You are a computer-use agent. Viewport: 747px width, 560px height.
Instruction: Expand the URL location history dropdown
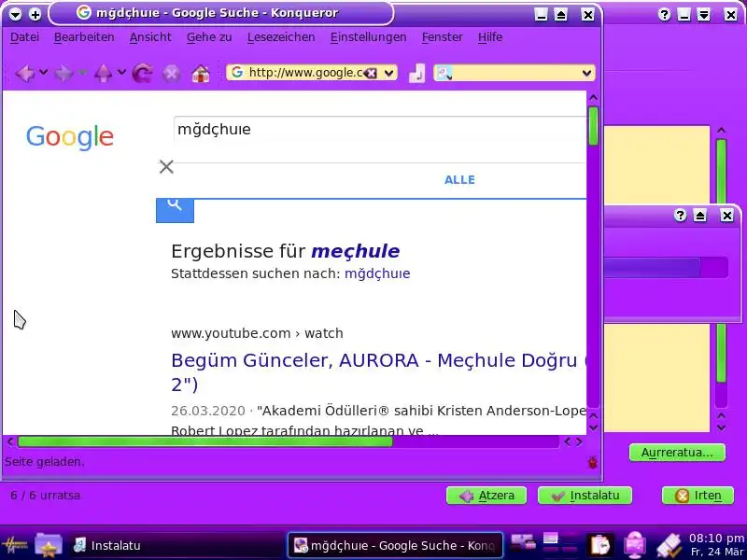point(389,73)
